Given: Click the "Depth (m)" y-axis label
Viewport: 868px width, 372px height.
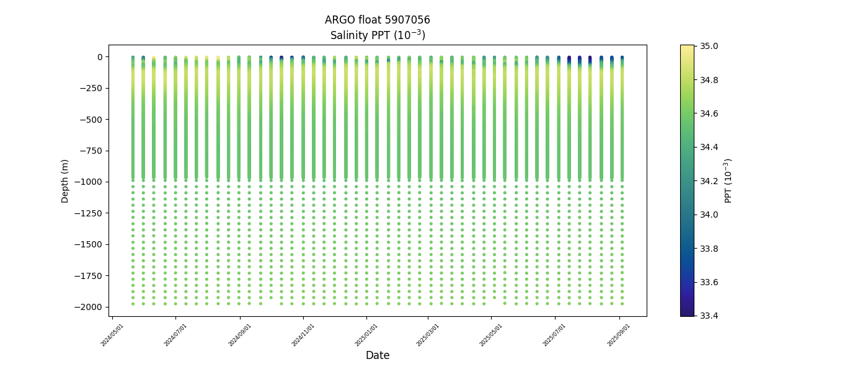Looking at the screenshot, I should tap(65, 180).
